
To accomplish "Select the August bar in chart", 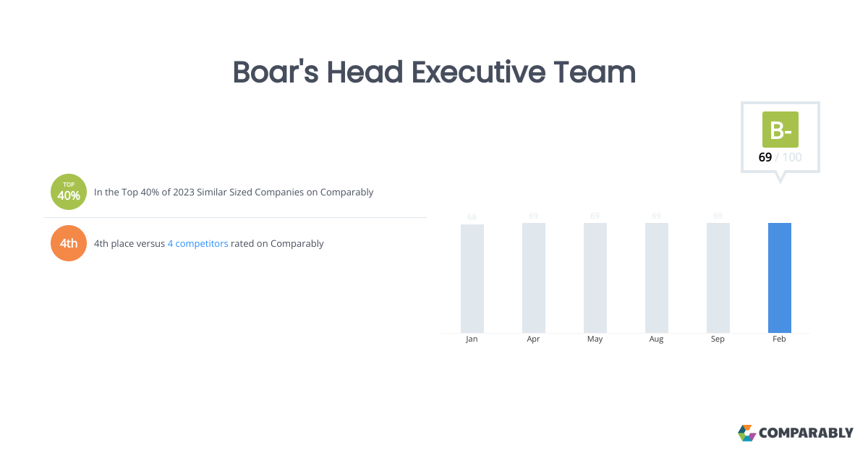I will pyautogui.click(x=656, y=278).
